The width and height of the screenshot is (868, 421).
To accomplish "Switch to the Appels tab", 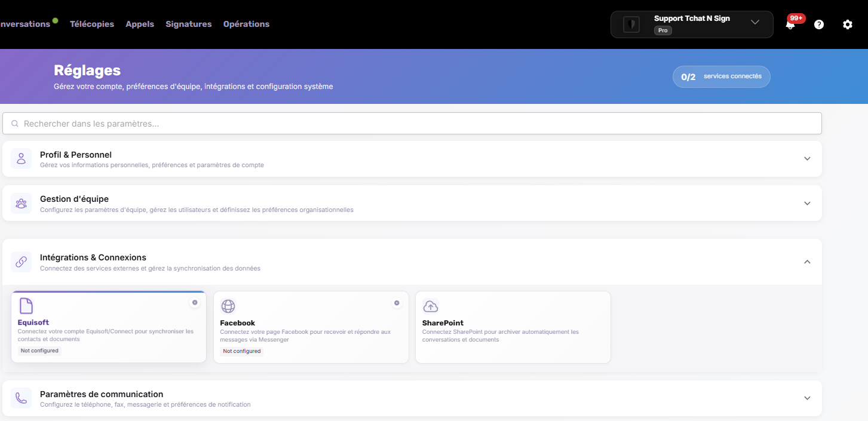I will pyautogui.click(x=140, y=24).
